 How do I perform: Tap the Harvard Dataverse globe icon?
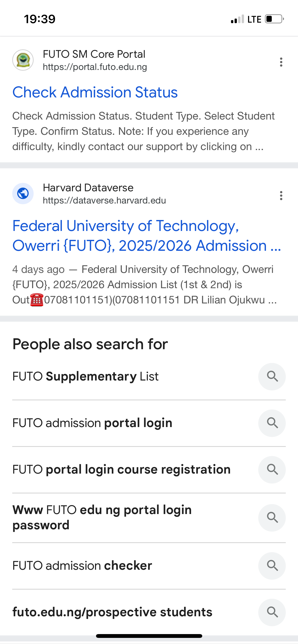coord(23,194)
